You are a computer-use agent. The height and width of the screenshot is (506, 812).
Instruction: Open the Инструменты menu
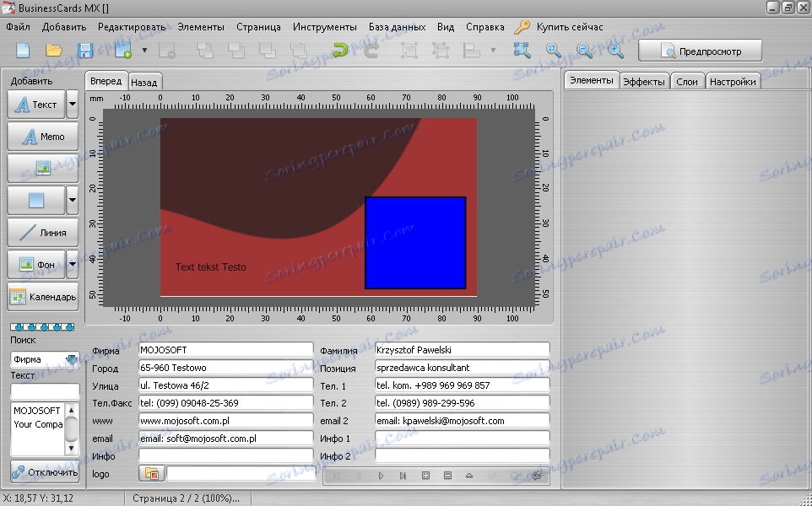tap(324, 27)
